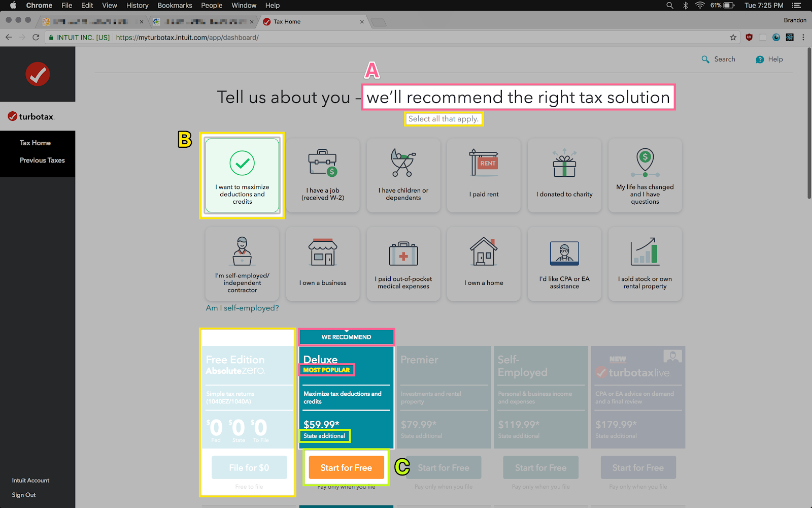
Task: Select 'I'd like CPA or EA assistance' tile
Action: click(x=564, y=264)
